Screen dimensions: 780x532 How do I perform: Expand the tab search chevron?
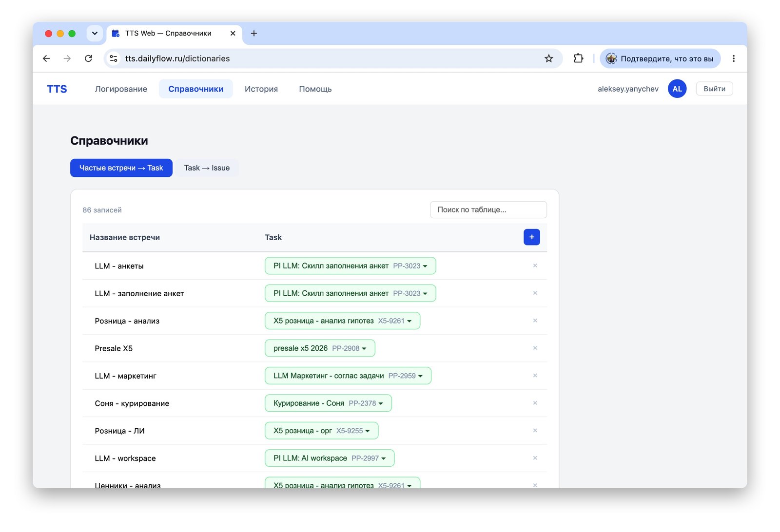click(x=95, y=33)
